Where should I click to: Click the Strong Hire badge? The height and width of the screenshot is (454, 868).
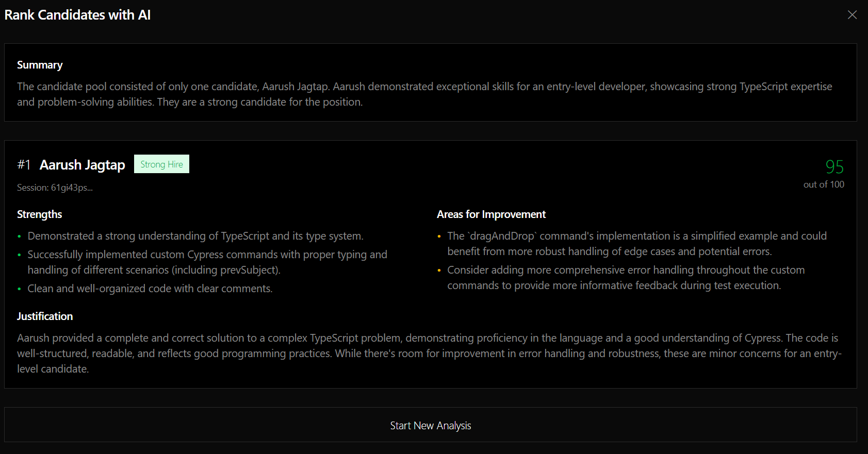click(x=161, y=164)
